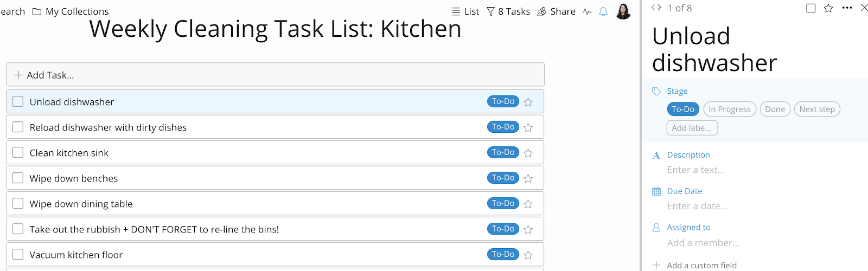Tick the Wipe down benches checkbox

18,178
